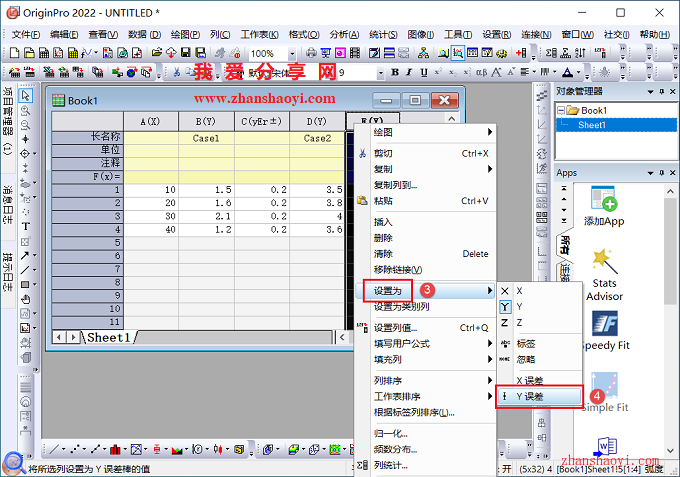Set column as Z in submenu

click(x=540, y=323)
